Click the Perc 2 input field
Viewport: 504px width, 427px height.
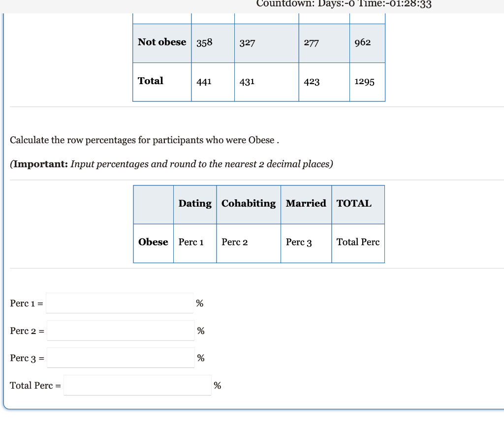point(121,330)
